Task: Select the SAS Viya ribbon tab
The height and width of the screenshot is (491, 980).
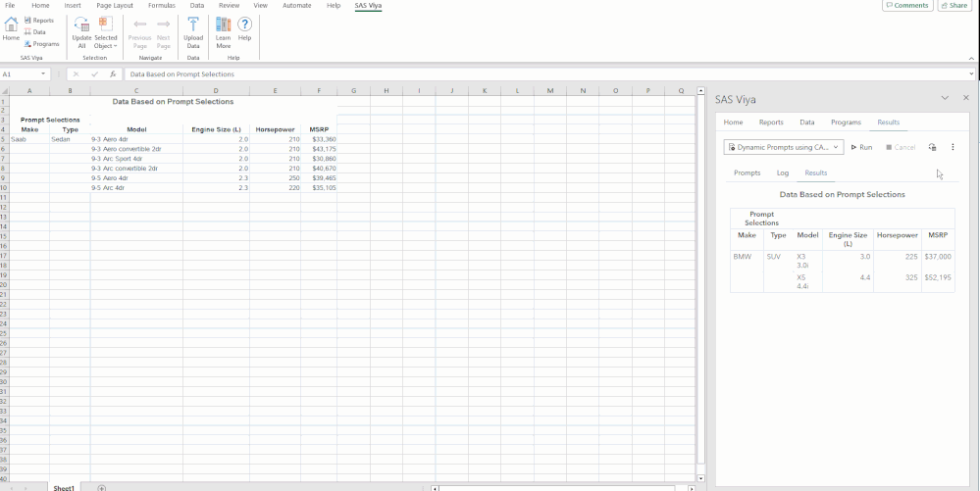Action: coord(368,5)
